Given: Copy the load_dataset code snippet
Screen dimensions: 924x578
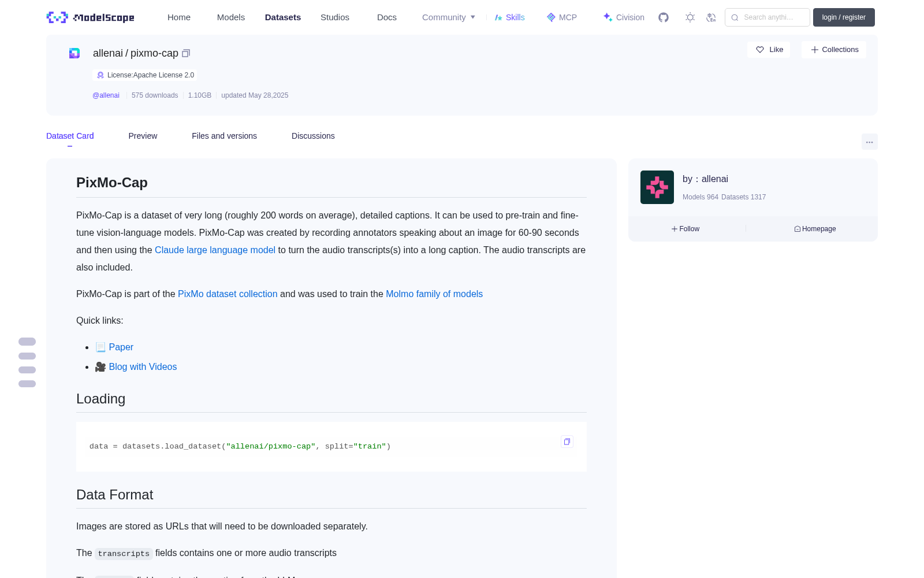Looking at the screenshot, I should (x=567, y=442).
